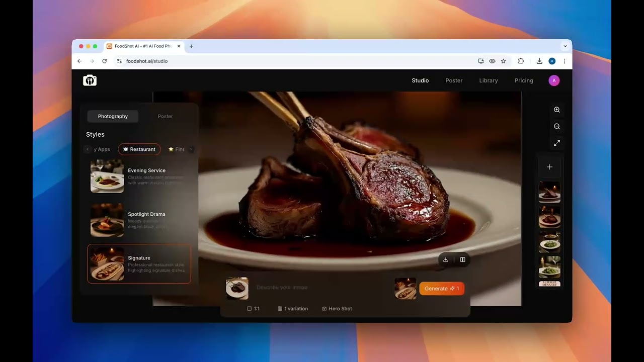Switch to the Photography mode tab
The image size is (644, 362).
click(113, 116)
